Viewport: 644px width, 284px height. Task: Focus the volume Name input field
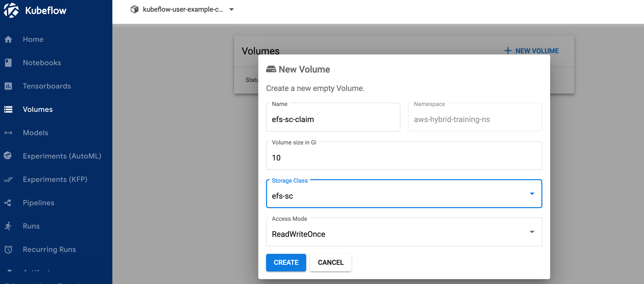[x=333, y=119]
